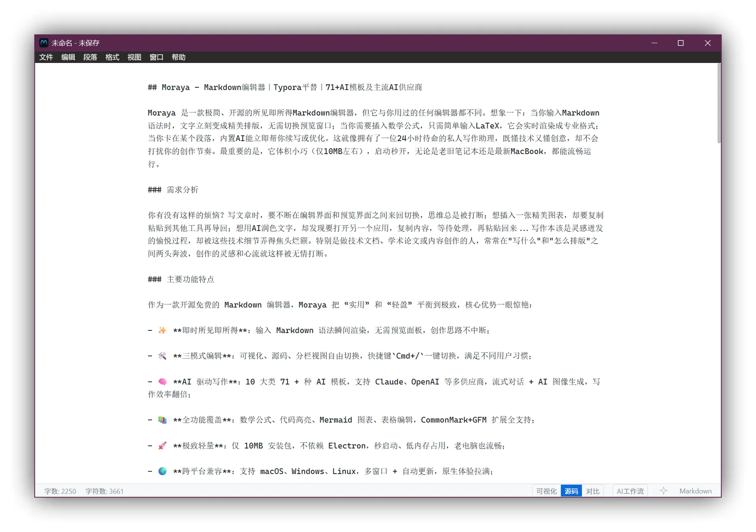
Task: Open the 段落 paragraph menu
Action: 90,57
